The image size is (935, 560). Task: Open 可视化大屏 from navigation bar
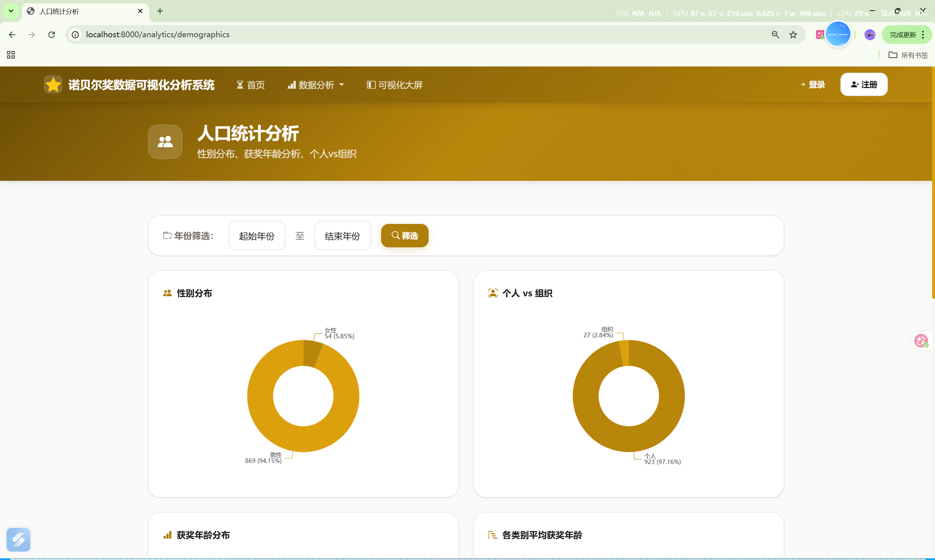(x=395, y=85)
